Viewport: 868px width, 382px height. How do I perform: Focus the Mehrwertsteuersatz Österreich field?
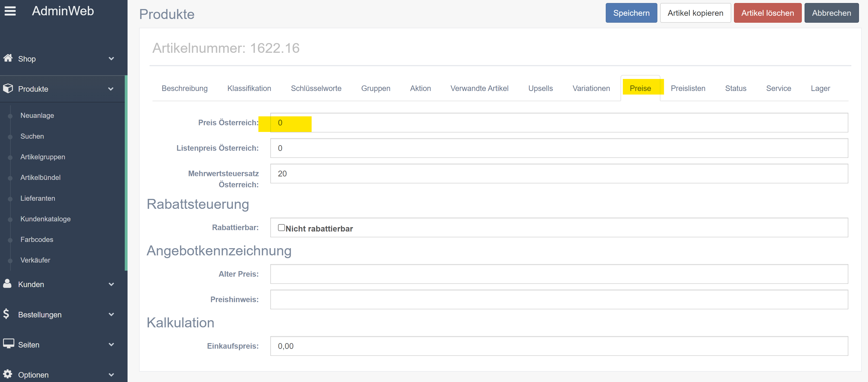tap(559, 174)
